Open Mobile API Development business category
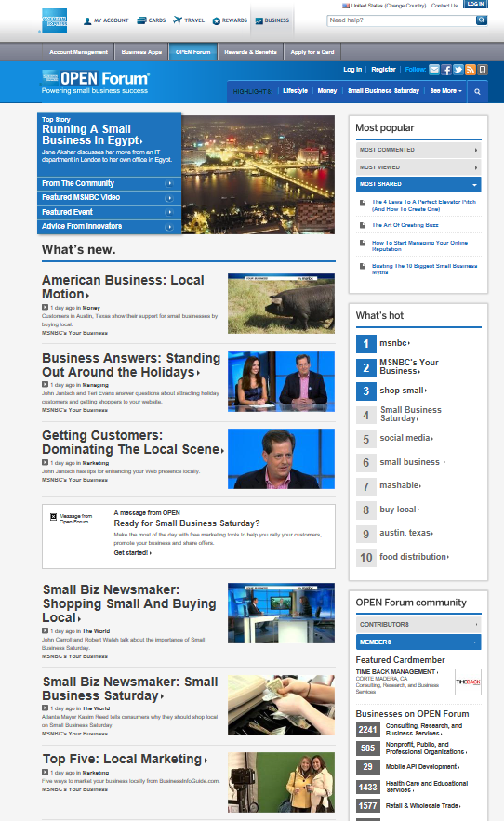Viewport: 504px width, 821px height. click(422, 766)
